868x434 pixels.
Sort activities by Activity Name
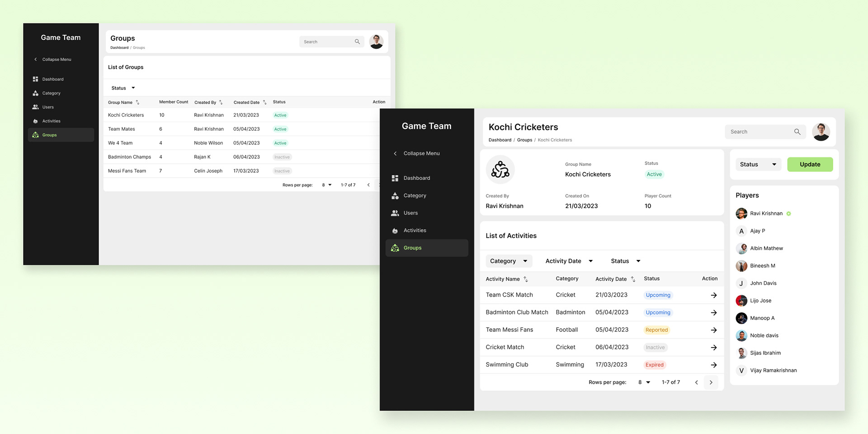[526, 279]
